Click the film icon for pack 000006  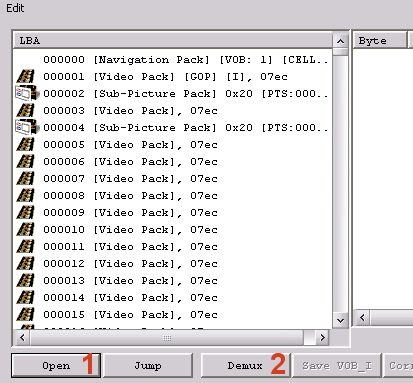click(x=26, y=162)
